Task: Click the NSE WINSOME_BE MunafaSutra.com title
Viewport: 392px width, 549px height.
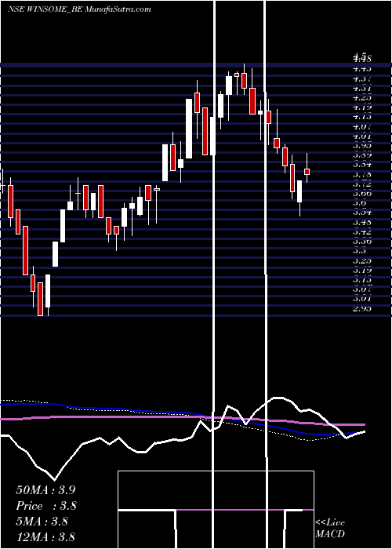Action: 79,9
